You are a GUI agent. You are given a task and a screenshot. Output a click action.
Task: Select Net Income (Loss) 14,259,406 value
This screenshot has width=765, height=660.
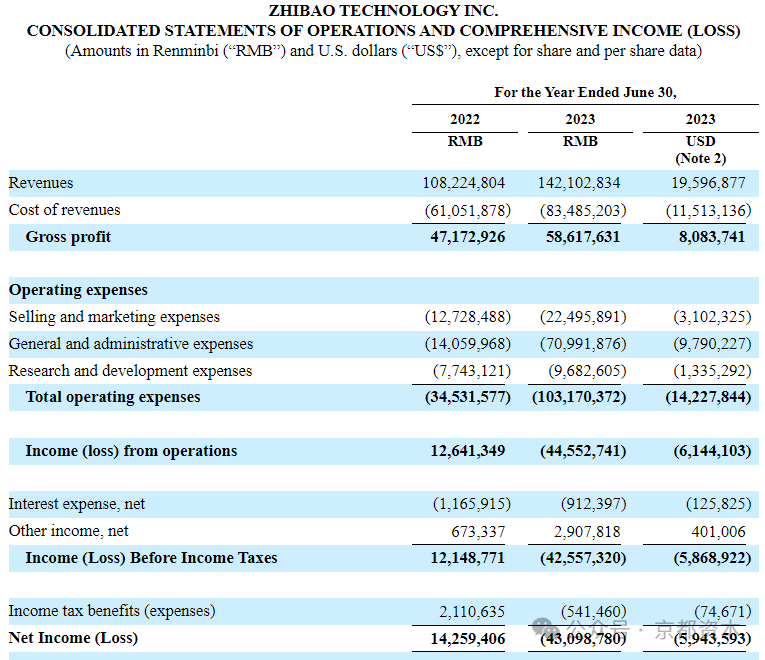tap(467, 639)
